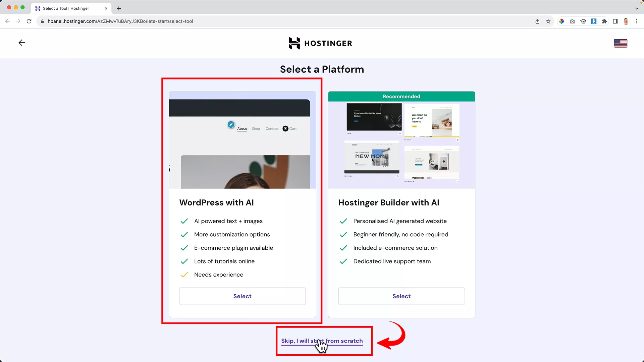Click the Hostinger logo at page top
The height and width of the screenshot is (362, 644).
320,43
